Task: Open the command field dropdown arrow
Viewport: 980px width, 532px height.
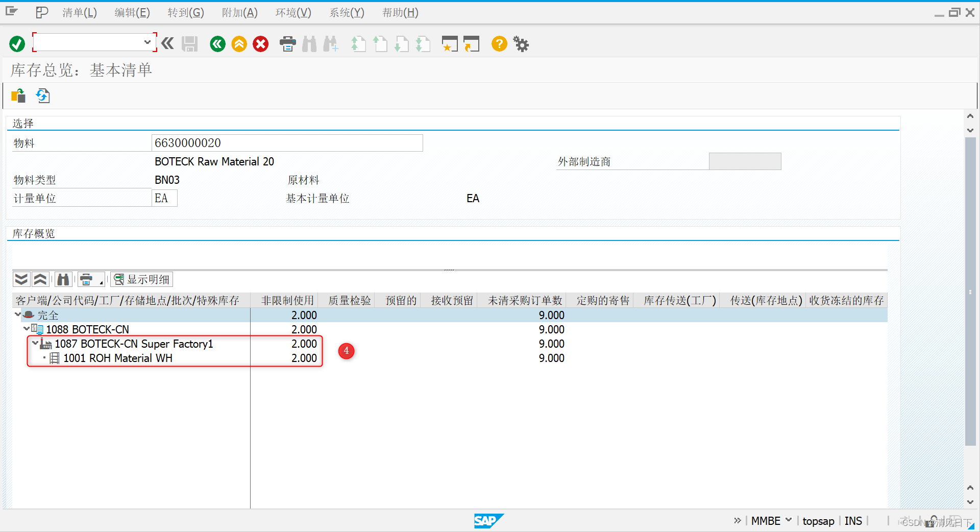Action: coord(147,42)
